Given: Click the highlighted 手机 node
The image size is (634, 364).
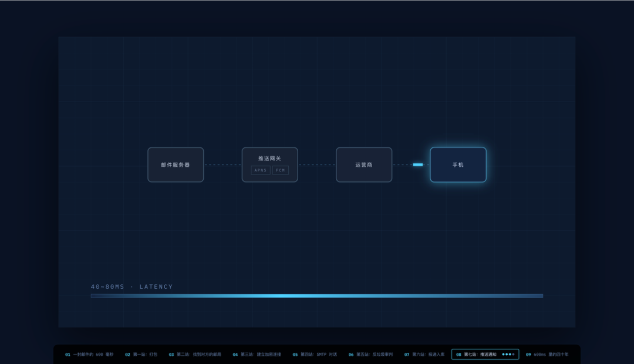Looking at the screenshot, I should point(458,164).
